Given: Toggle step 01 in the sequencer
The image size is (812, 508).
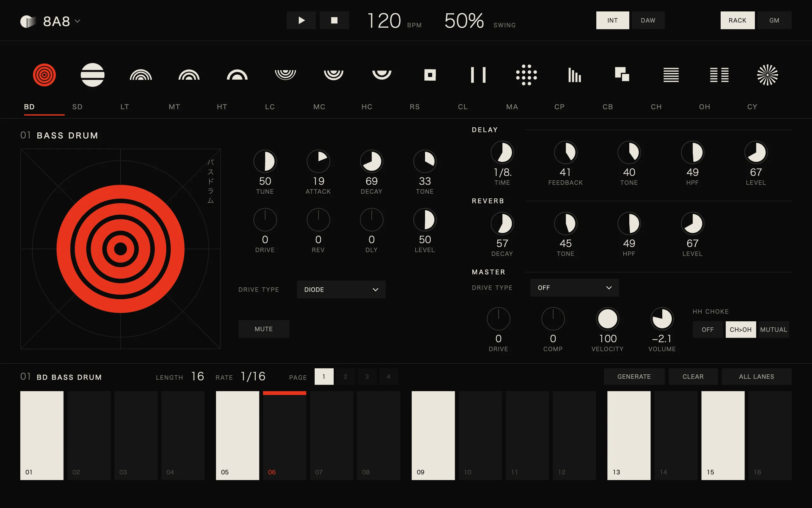Looking at the screenshot, I should [42, 435].
